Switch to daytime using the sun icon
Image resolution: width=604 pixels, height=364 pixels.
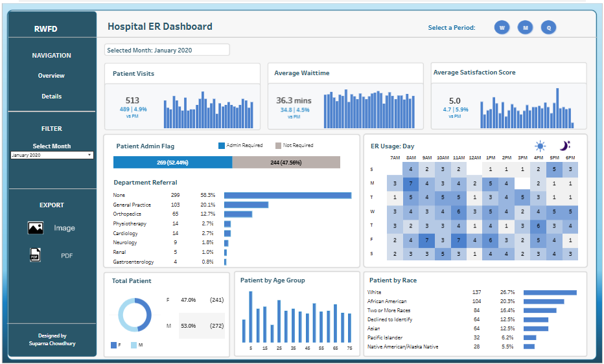[x=540, y=146]
